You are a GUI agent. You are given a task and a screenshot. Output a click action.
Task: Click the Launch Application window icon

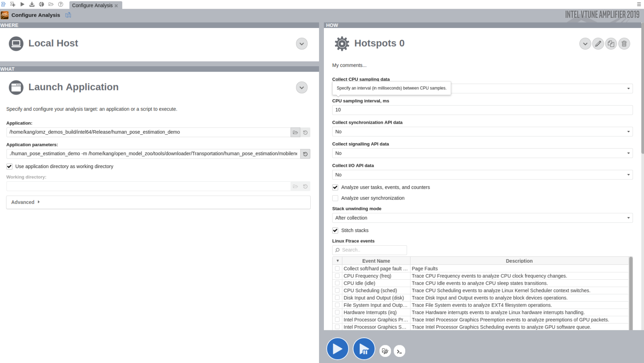16,87
